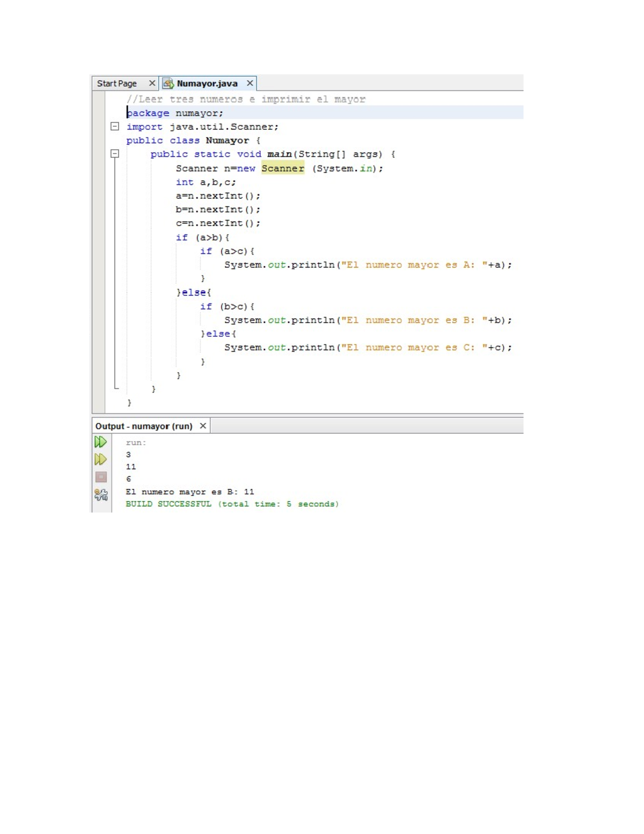Click the re-run with different parameters icon
644x834 pixels.
[x=101, y=460]
